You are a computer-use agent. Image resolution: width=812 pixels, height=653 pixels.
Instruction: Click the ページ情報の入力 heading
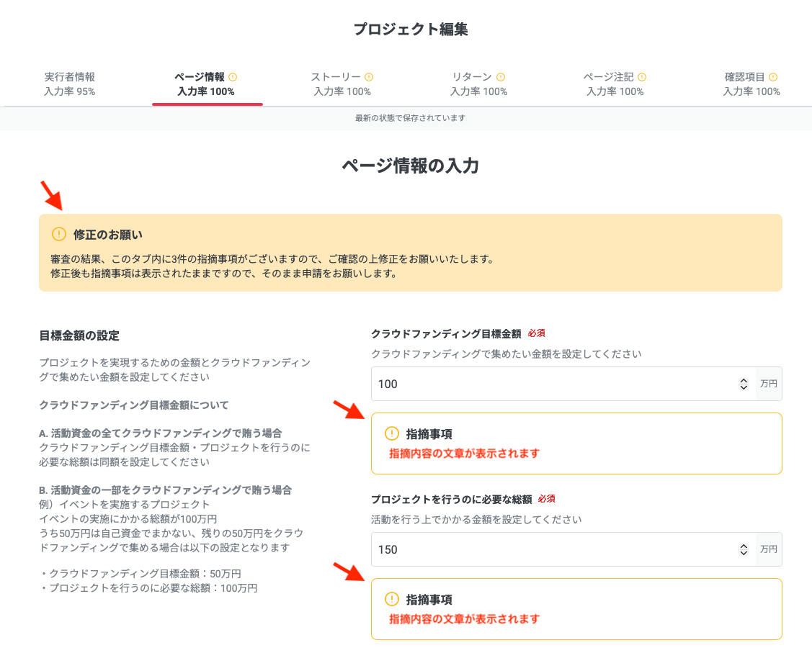(410, 166)
